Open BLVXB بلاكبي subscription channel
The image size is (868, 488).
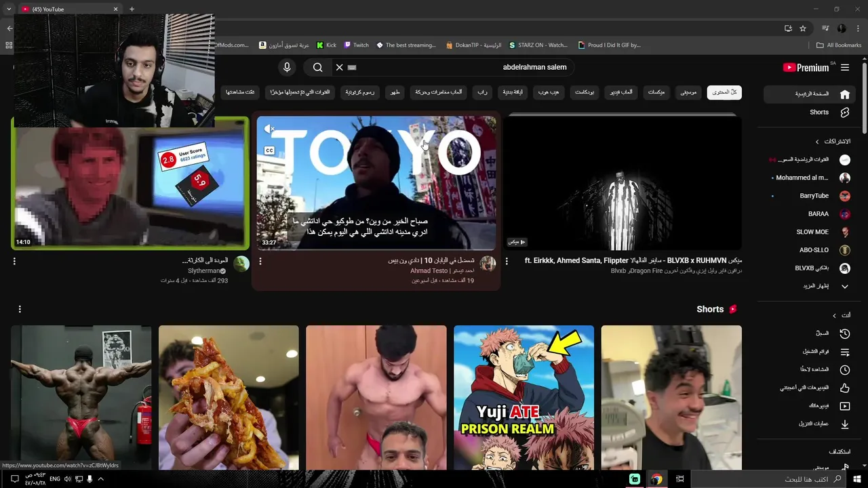coord(810,268)
